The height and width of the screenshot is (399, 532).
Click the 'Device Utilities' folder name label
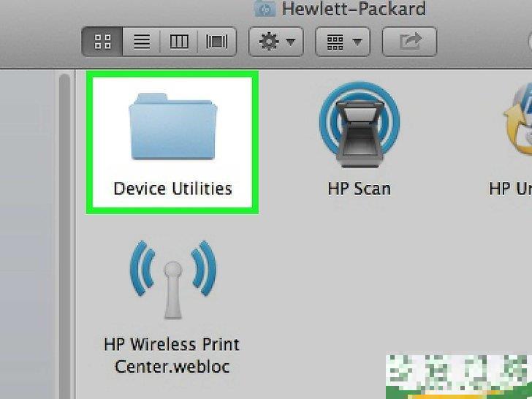click(x=172, y=189)
